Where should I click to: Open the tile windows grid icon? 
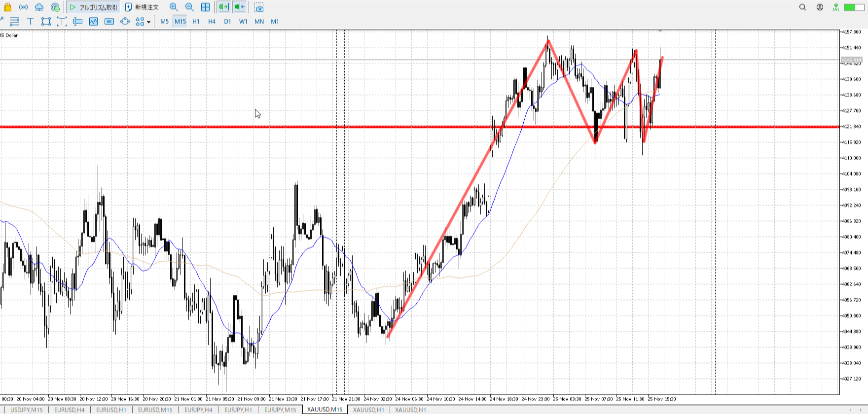tap(206, 7)
